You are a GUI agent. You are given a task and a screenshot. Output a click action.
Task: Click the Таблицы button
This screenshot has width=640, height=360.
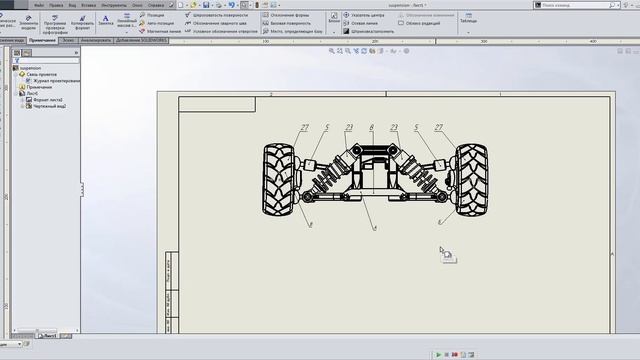468,18
